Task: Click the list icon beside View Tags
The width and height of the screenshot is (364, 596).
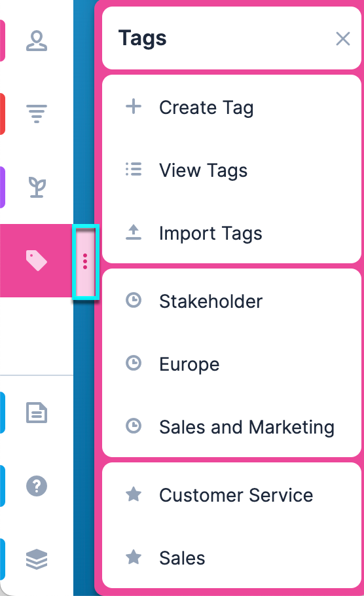Action: click(x=134, y=169)
